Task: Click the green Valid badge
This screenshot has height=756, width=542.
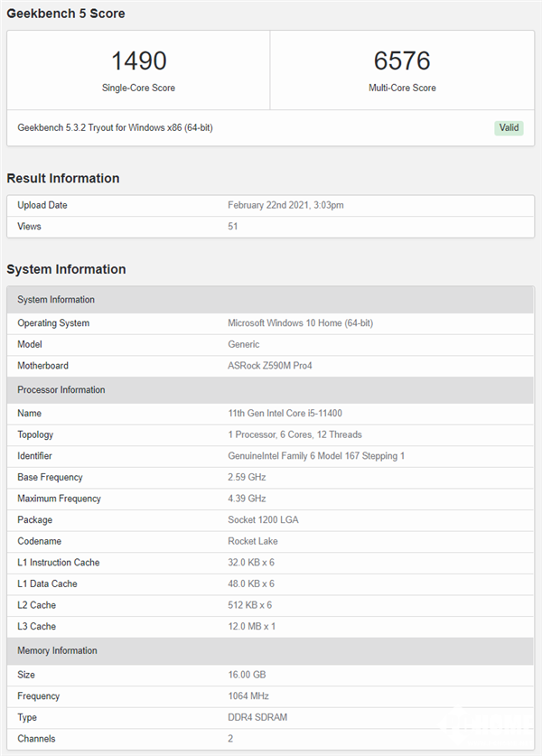Action: [x=509, y=127]
